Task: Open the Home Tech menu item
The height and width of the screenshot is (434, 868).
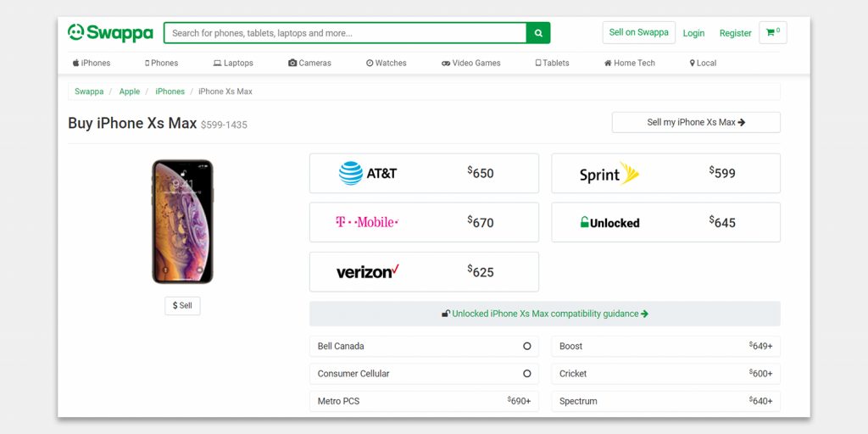Action: point(630,63)
